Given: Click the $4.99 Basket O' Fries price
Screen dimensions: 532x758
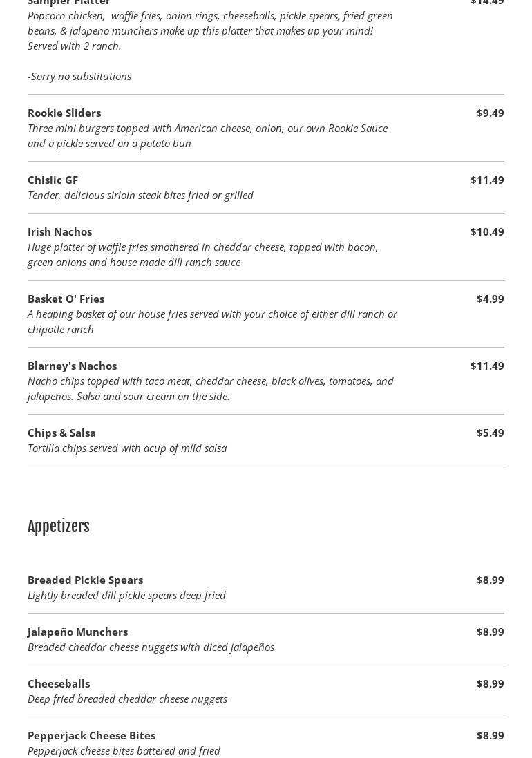Looking at the screenshot, I should tap(490, 299).
